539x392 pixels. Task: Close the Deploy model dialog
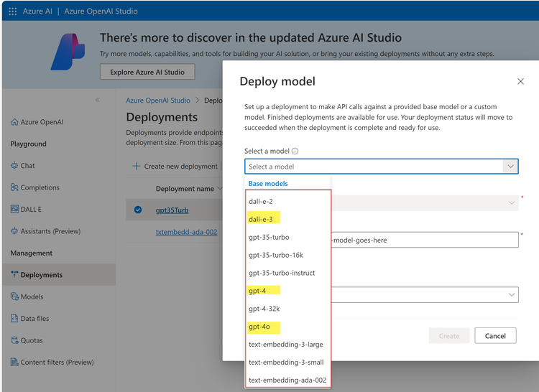pos(521,82)
